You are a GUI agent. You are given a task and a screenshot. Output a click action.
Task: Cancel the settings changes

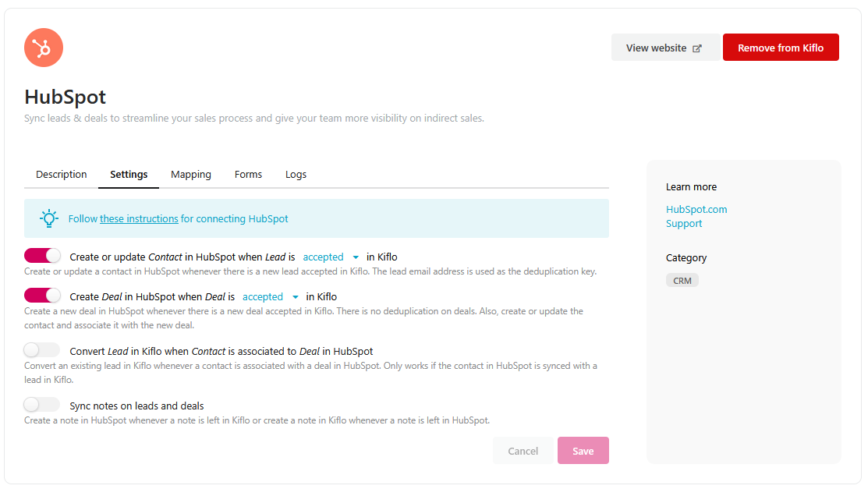pos(523,451)
